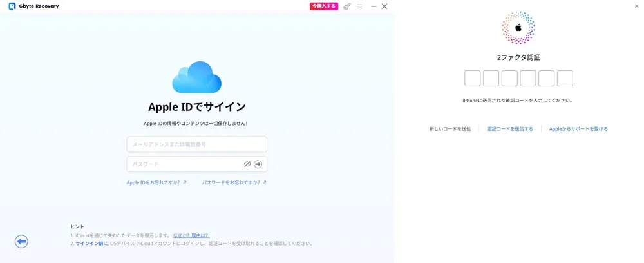Viewport: 644px width, 263px height.
Task: Select the sixth verification code box
Action: 565,78
